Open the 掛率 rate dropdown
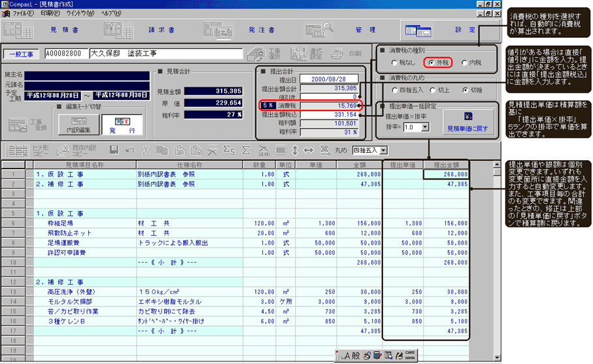This screenshot has height=364, width=593. [x=425, y=127]
